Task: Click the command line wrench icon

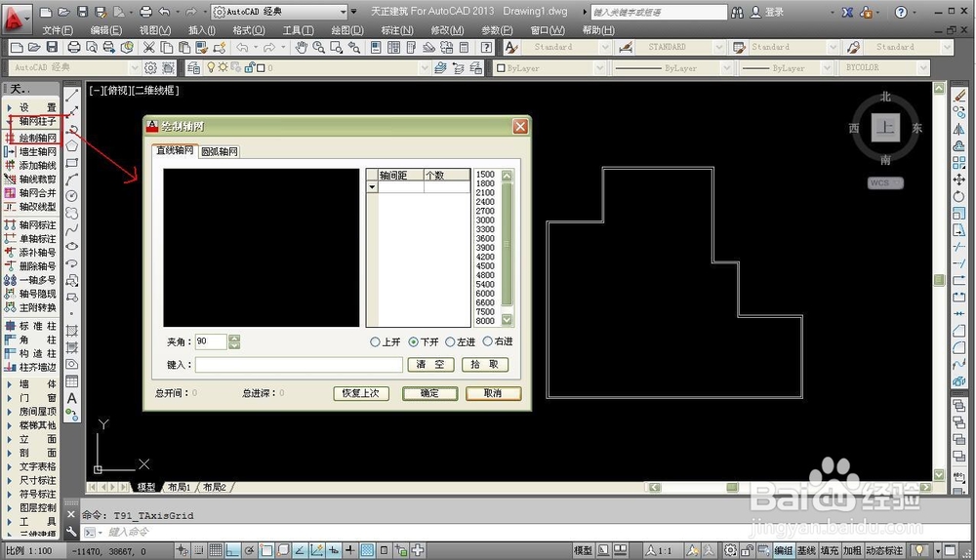Action: [x=71, y=532]
